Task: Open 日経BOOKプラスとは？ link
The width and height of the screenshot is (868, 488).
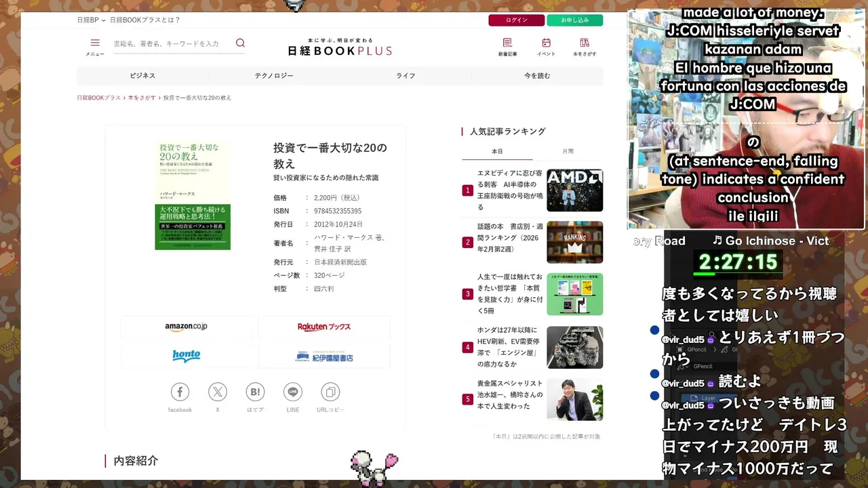Action: (x=145, y=20)
